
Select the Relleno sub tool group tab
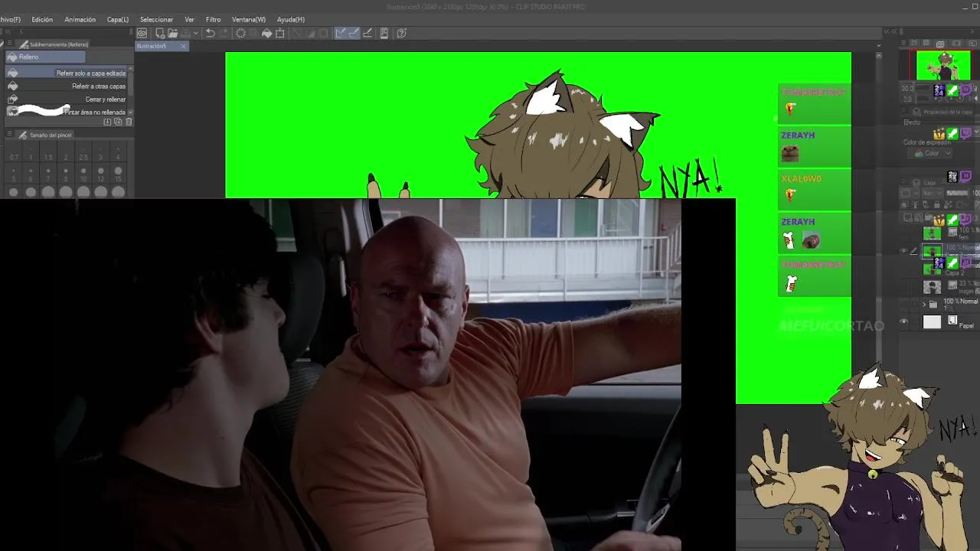[x=46, y=57]
